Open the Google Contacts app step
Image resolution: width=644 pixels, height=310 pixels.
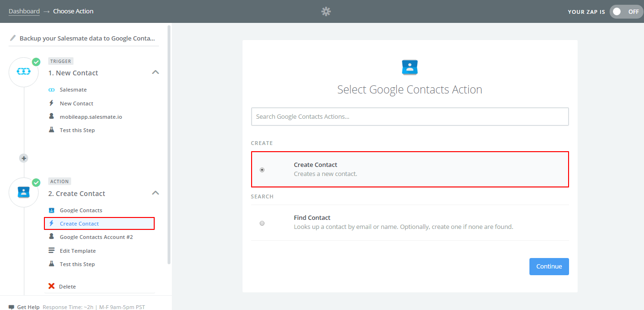pos(81,210)
